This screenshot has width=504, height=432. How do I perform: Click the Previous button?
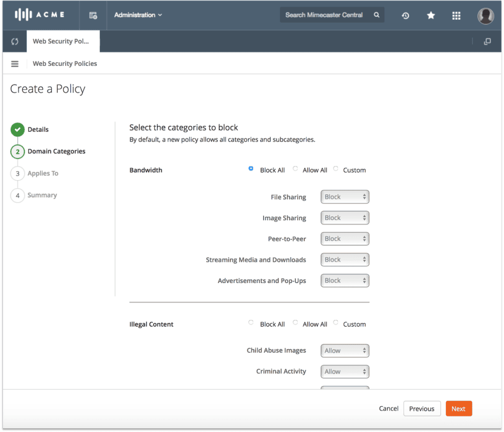click(422, 408)
